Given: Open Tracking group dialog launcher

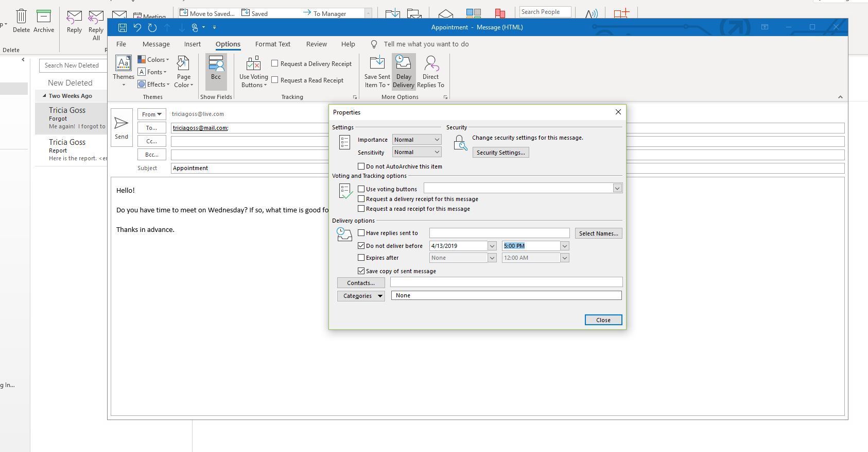Looking at the screenshot, I should click(355, 97).
